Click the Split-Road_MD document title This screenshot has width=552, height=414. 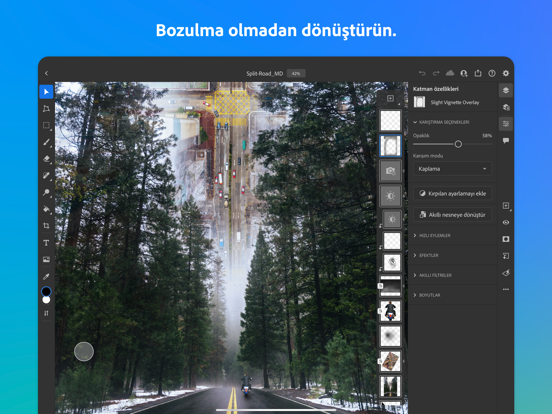(x=264, y=74)
